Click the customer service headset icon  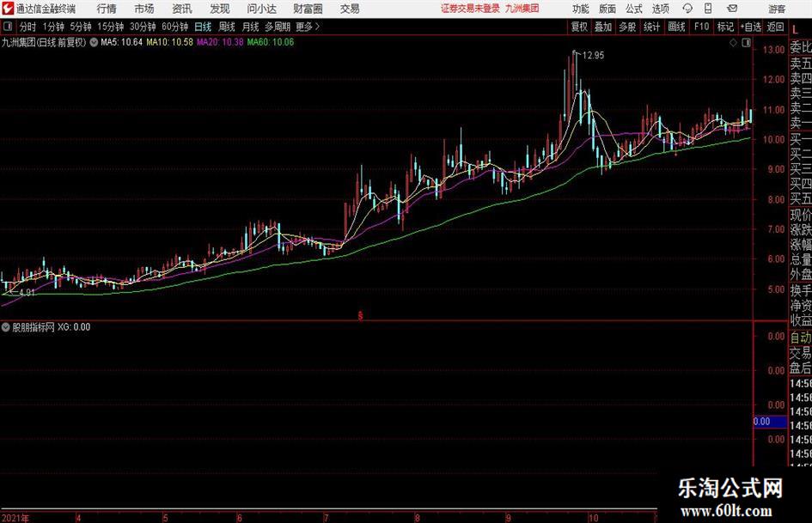pos(687,9)
